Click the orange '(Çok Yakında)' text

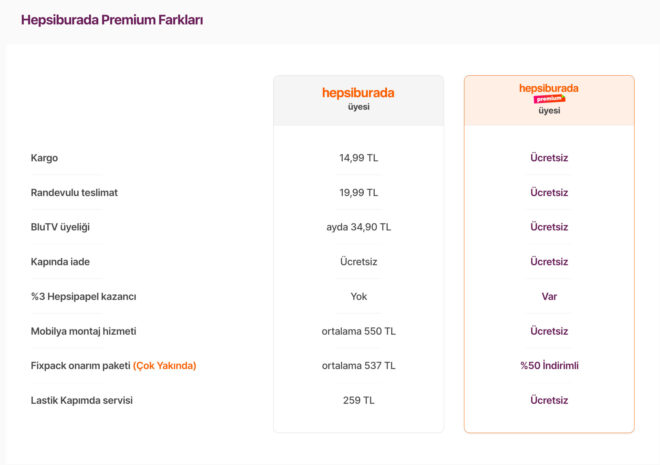tap(165, 366)
